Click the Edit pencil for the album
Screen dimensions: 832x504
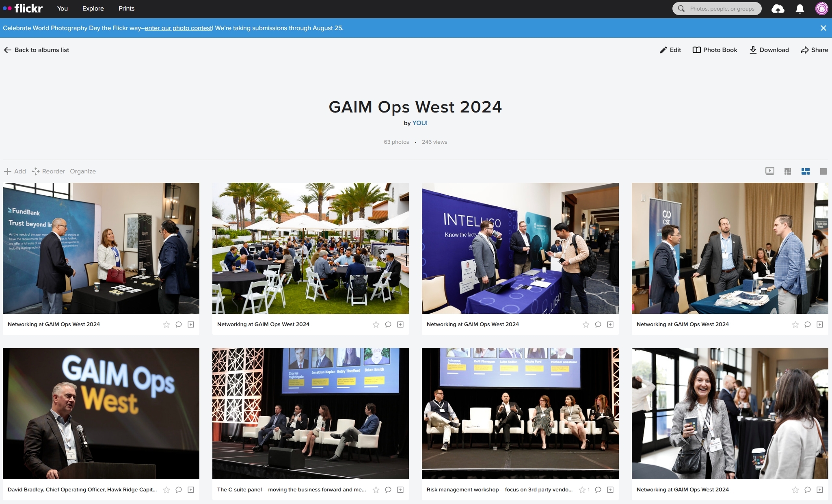coord(670,50)
